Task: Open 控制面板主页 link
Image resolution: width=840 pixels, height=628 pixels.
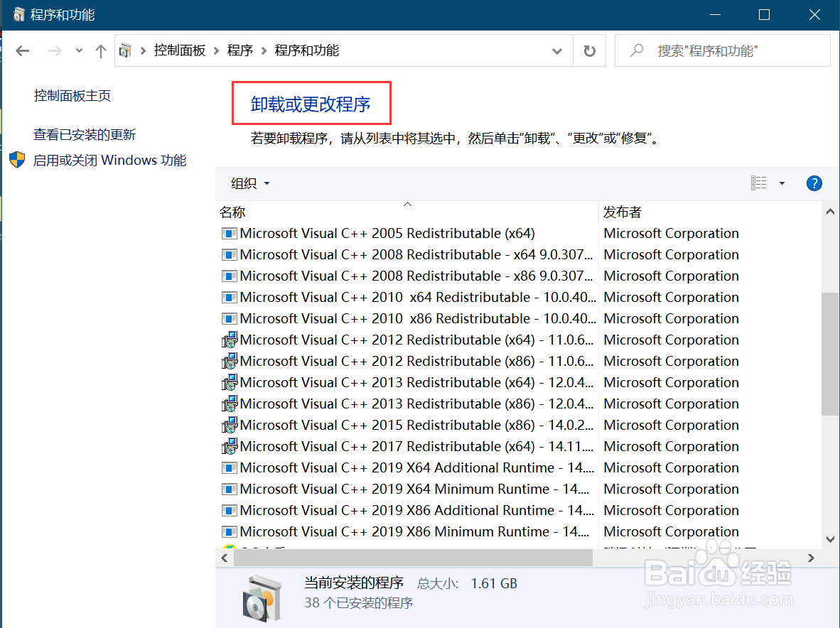Action: tap(72, 96)
